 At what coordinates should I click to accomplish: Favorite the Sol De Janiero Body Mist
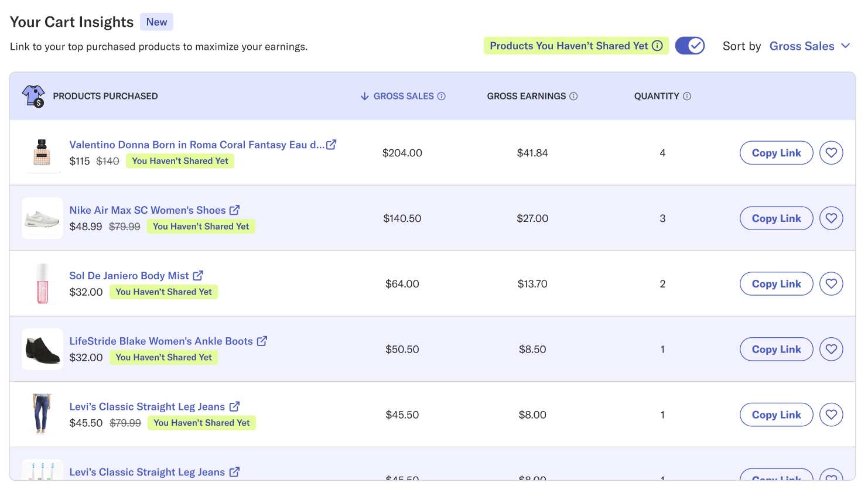(831, 284)
